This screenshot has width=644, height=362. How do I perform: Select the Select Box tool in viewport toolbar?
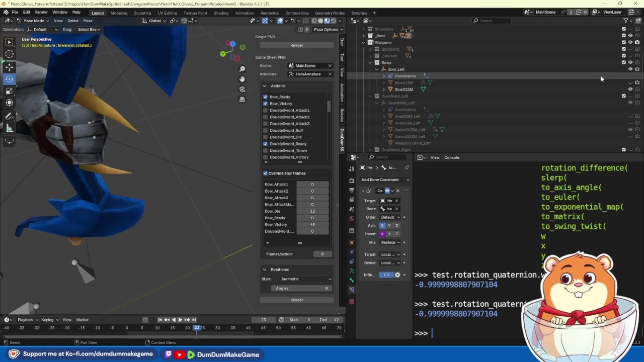tap(9, 42)
